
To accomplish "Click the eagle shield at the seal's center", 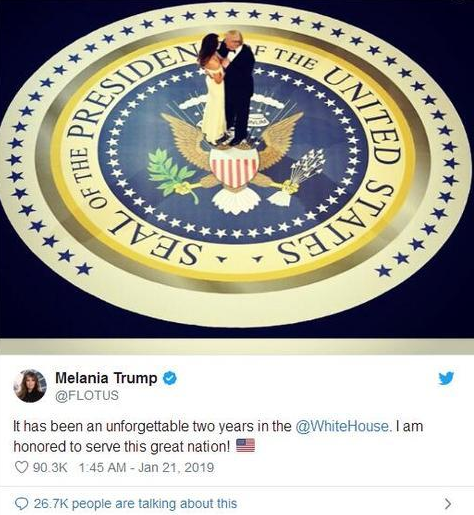I will (234, 168).
